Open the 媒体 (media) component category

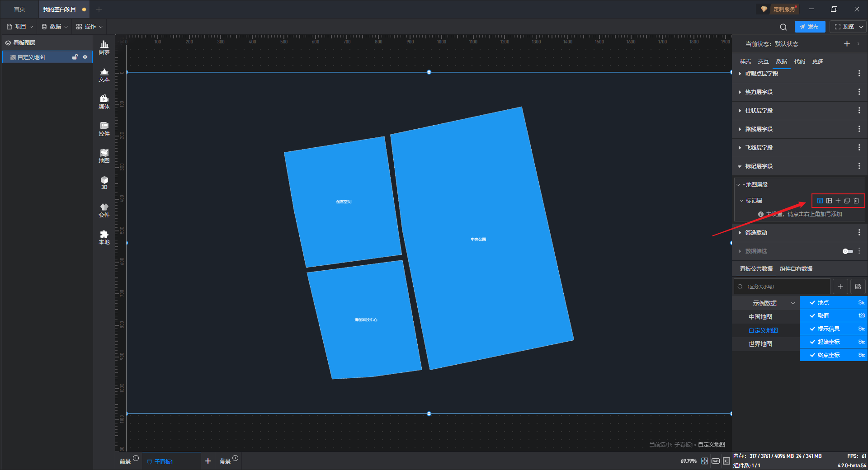point(104,102)
